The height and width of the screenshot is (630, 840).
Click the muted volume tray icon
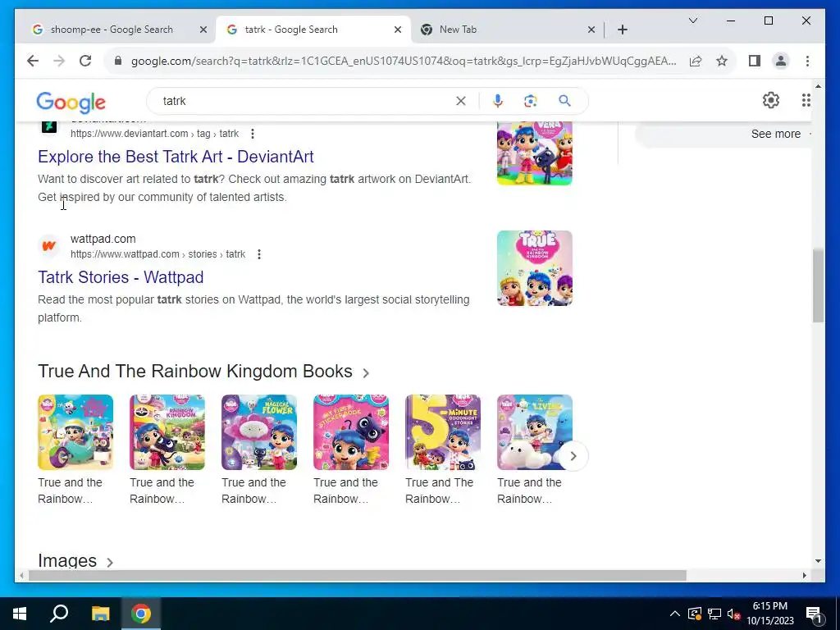coord(734,614)
